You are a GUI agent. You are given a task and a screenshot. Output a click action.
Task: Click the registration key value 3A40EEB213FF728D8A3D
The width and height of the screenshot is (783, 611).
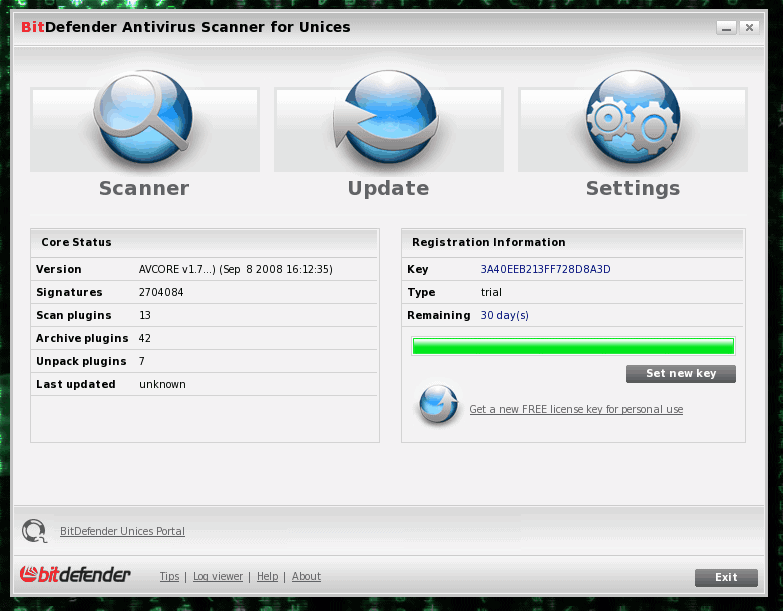545,269
